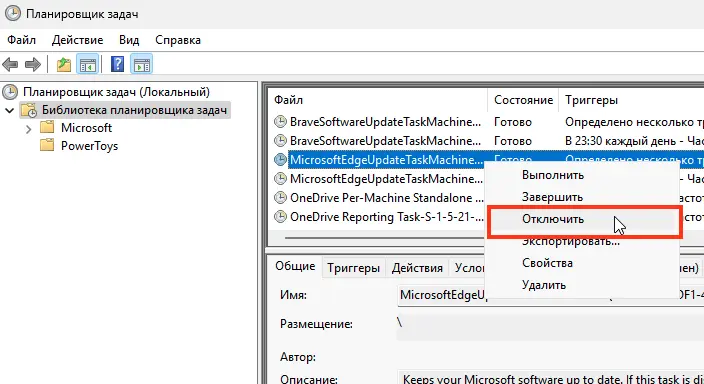This screenshot has height=384, width=704.
Task: Select the highlighted MicrosoftEdgeUpdateTaskMachine task name
Action: pyautogui.click(x=386, y=160)
